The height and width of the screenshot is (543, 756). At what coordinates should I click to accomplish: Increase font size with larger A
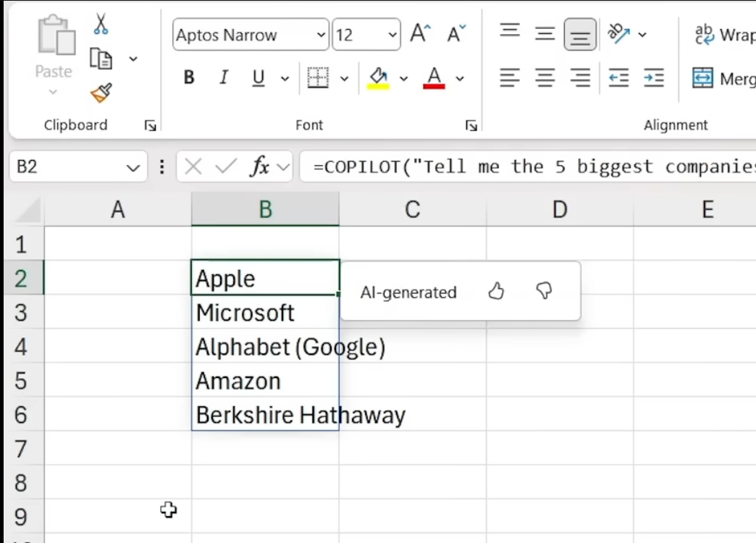pyautogui.click(x=421, y=34)
